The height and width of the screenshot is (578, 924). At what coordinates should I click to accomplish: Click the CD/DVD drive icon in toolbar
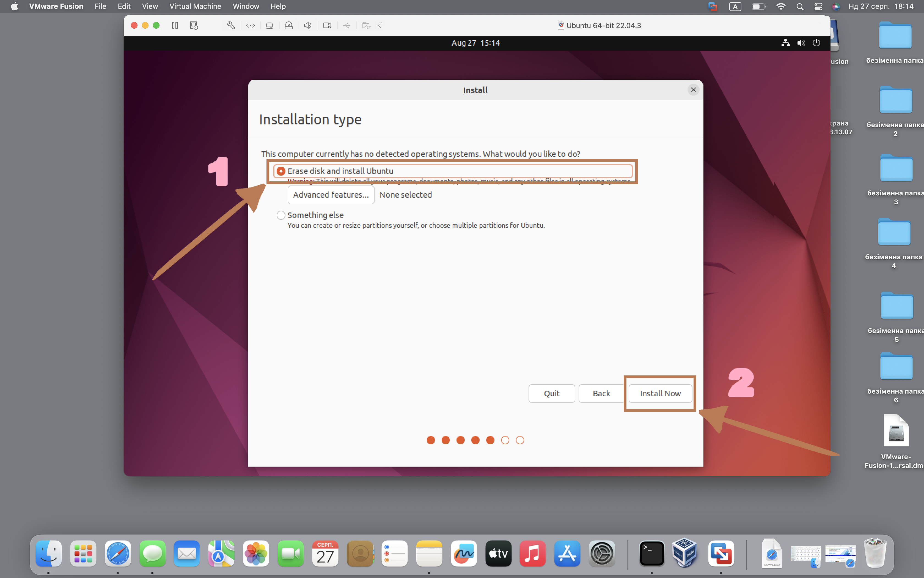tap(289, 25)
